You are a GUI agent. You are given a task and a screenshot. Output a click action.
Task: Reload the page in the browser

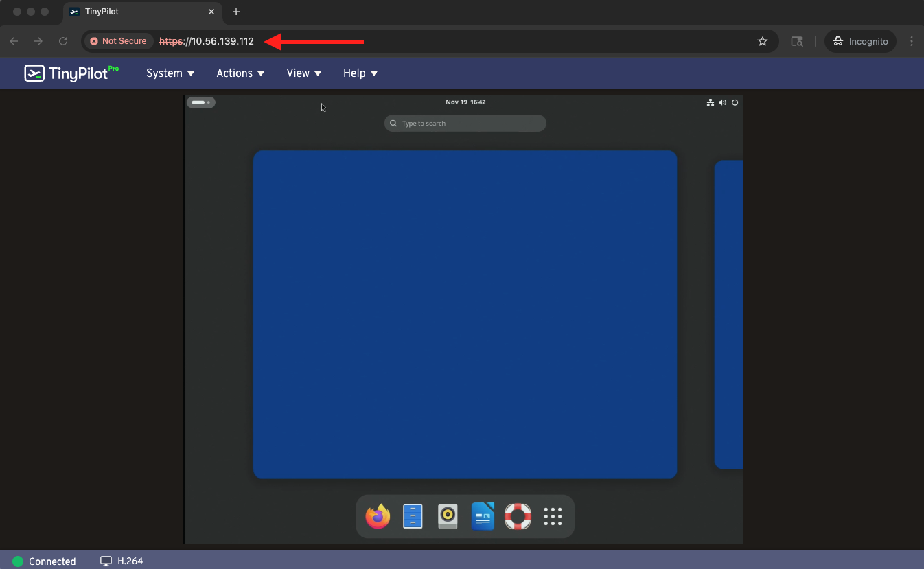[63, 41]
